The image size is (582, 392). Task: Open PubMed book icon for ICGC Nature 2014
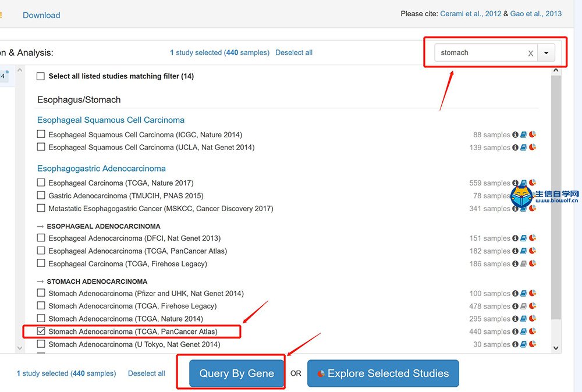[523, 134]
